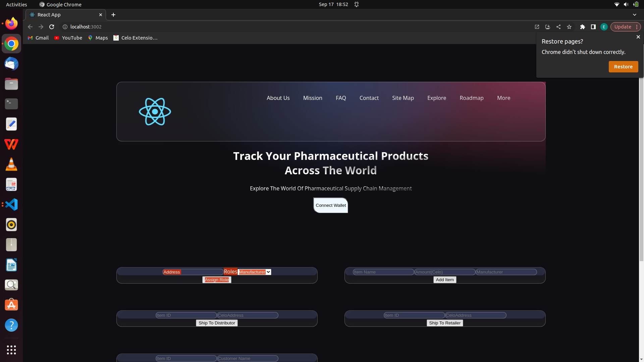The image size is (644, 362).
Task: Reload the page using the refresh icon
Action: pos(51,27)
